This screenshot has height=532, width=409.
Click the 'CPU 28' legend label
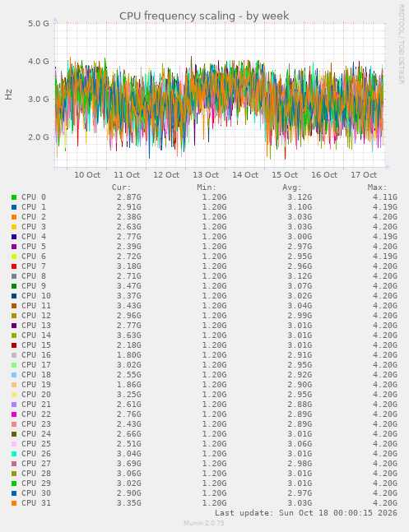click(x=36, y=473)
